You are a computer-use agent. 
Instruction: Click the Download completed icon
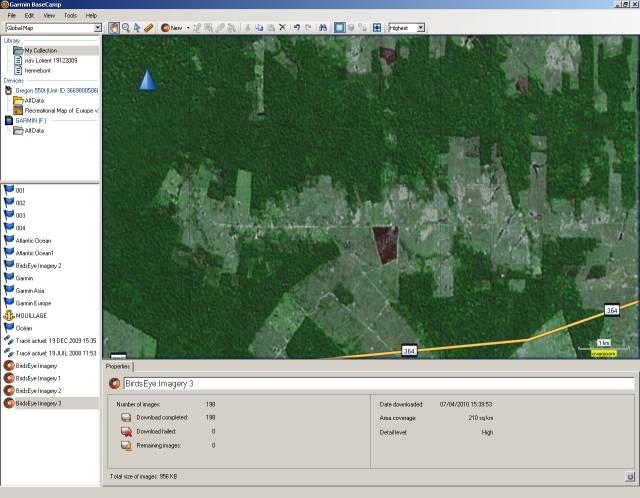(126, 418)
